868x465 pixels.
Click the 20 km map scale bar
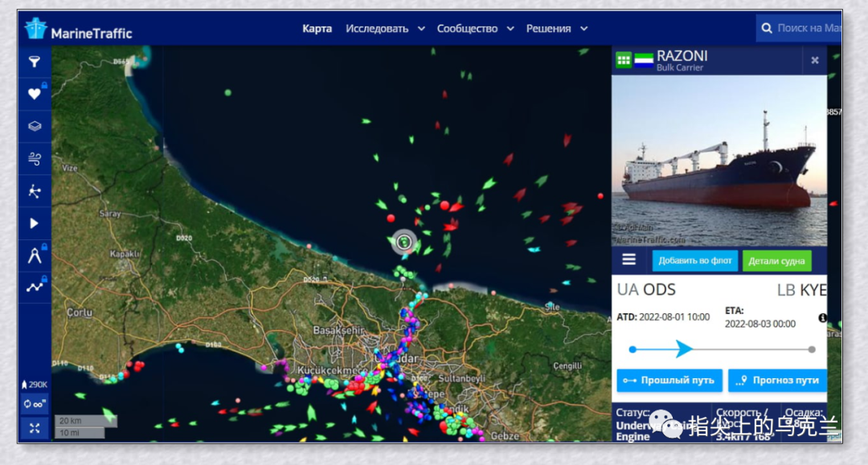86,421
